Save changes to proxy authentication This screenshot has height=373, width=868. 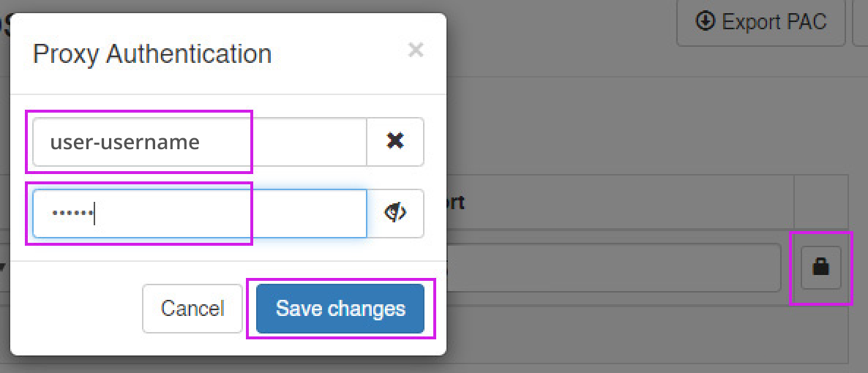[x=340, y=308]
